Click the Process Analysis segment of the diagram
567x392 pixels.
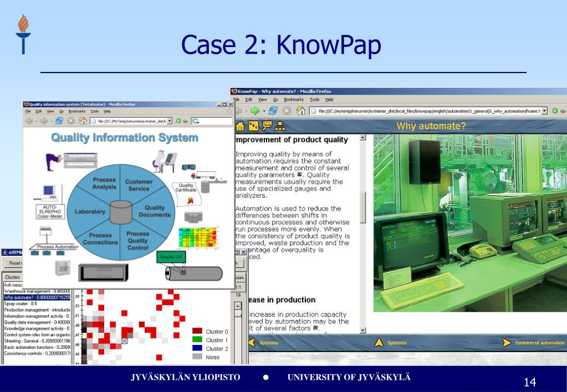pos(104,183)
